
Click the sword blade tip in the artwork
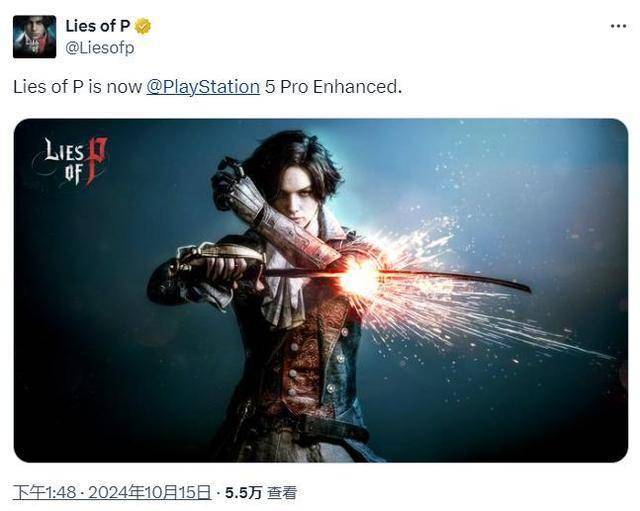518,286
